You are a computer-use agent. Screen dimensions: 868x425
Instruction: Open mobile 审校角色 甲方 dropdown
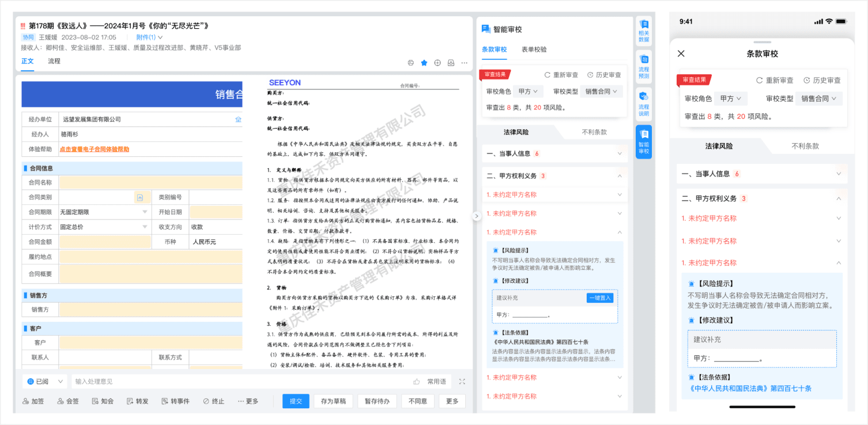coord(731,99)
